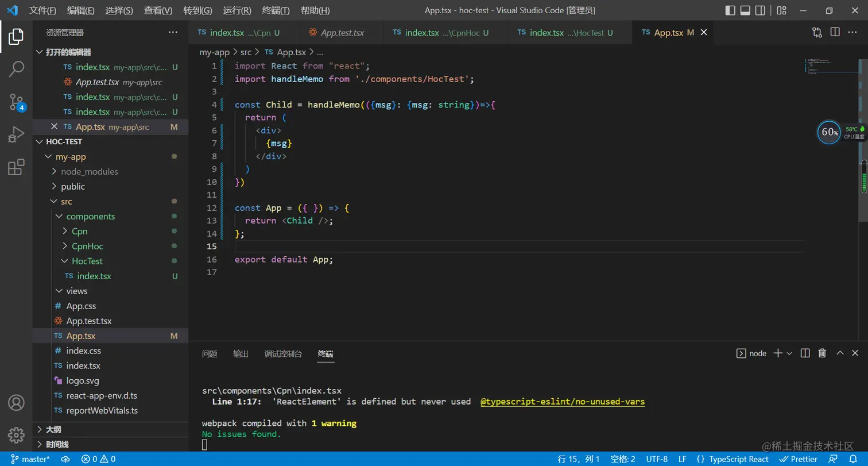Switch to the App.test.tsx editor tab

click(342, 33)
